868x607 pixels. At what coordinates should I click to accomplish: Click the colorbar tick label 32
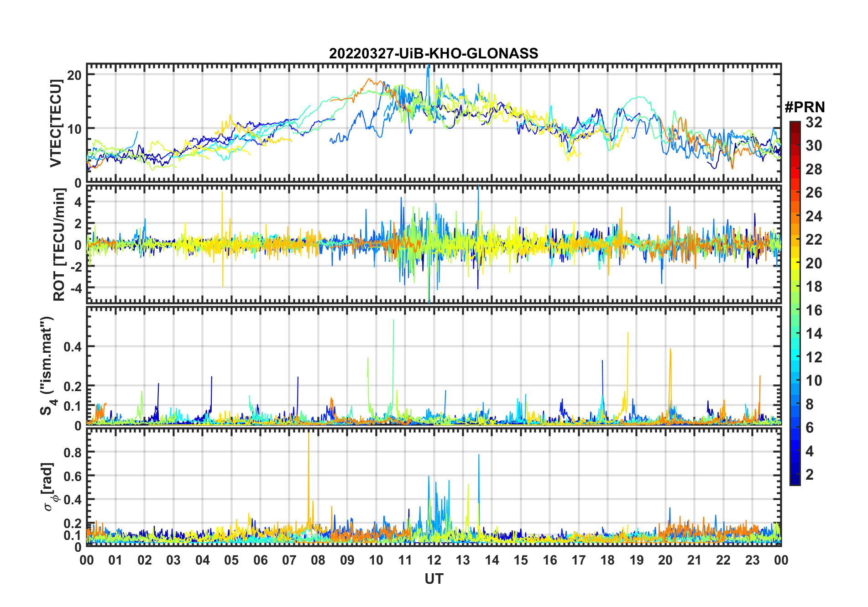tap(814, 122)
